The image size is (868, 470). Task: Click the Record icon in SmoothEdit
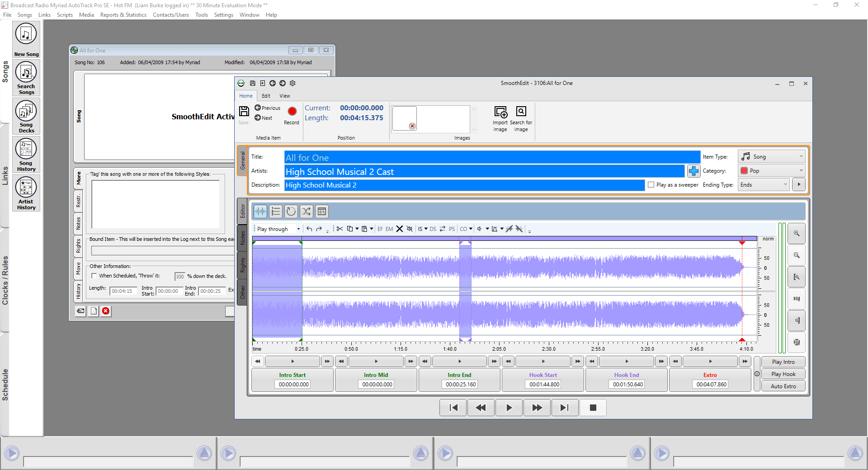point(292,112)
